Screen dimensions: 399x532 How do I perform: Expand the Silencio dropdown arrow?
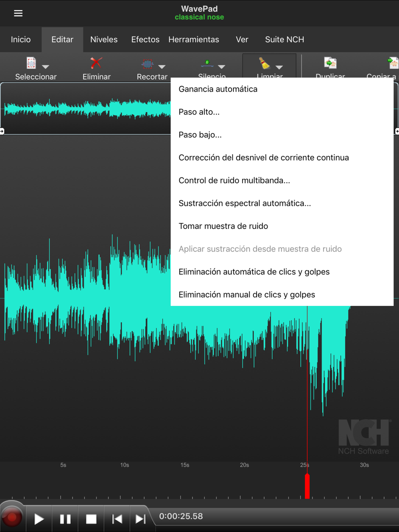[221, 67]
